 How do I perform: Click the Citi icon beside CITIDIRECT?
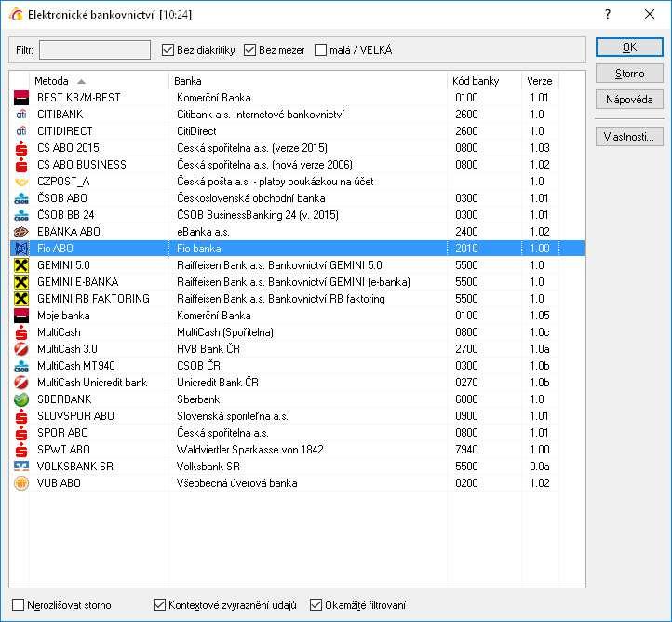coord(21,131)
